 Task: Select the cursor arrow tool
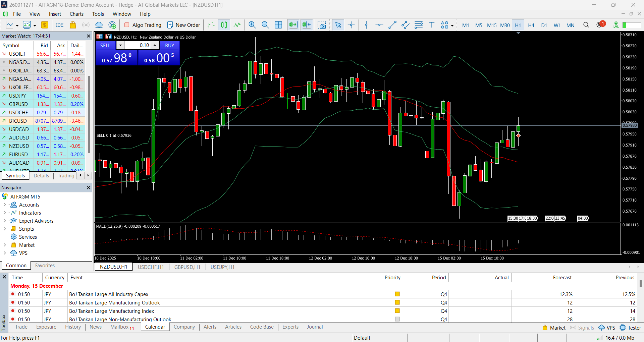click(338, 25)
